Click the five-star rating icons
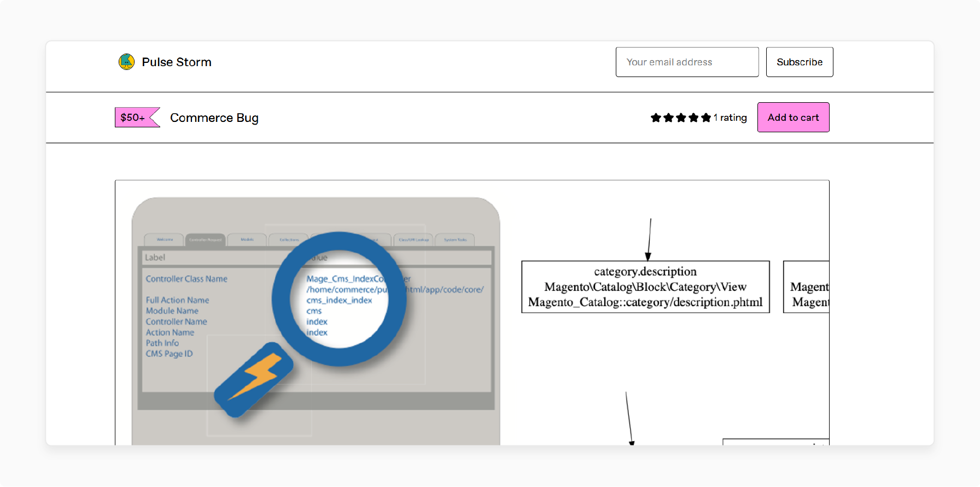This screenshot has width=980, height=487. 680,118
